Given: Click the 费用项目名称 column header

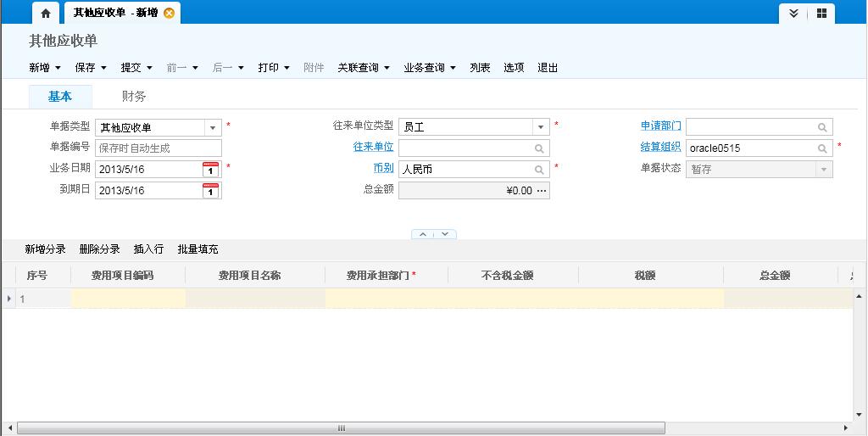Looking at the screenshot, I should point(255,276).
